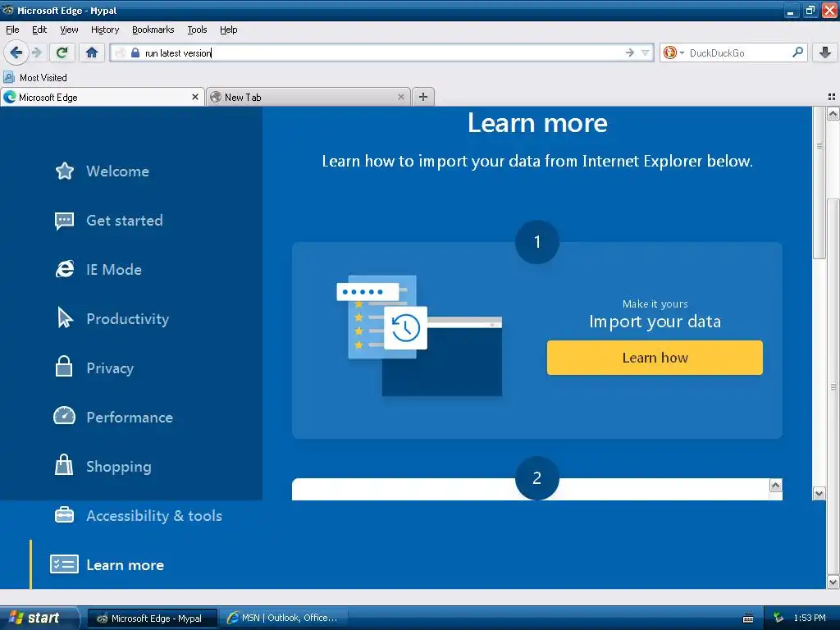Switch to MSN Outlook Internet Explorer taskbar button
Screen dimensions: 840x630
[283, 619]
